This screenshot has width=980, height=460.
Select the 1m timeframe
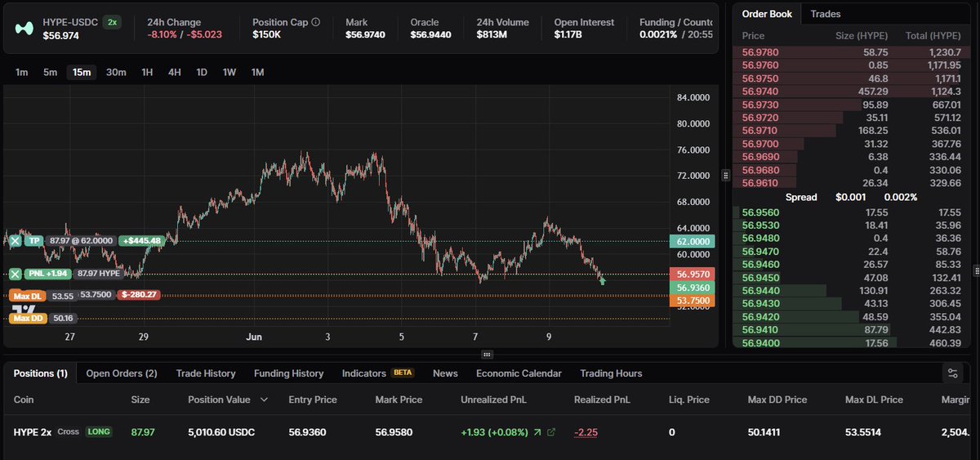[x=22, y=72]
